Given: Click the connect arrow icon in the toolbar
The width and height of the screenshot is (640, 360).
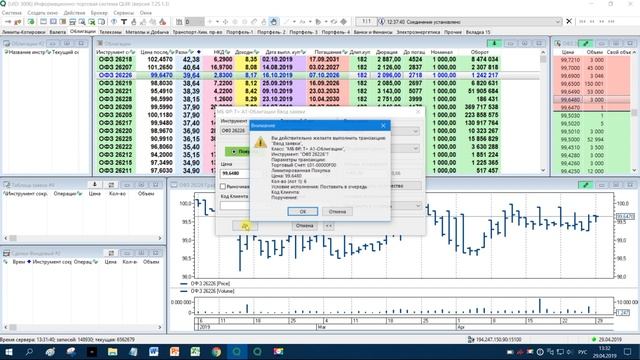Looking at the screenshot, I should [8, 22].
